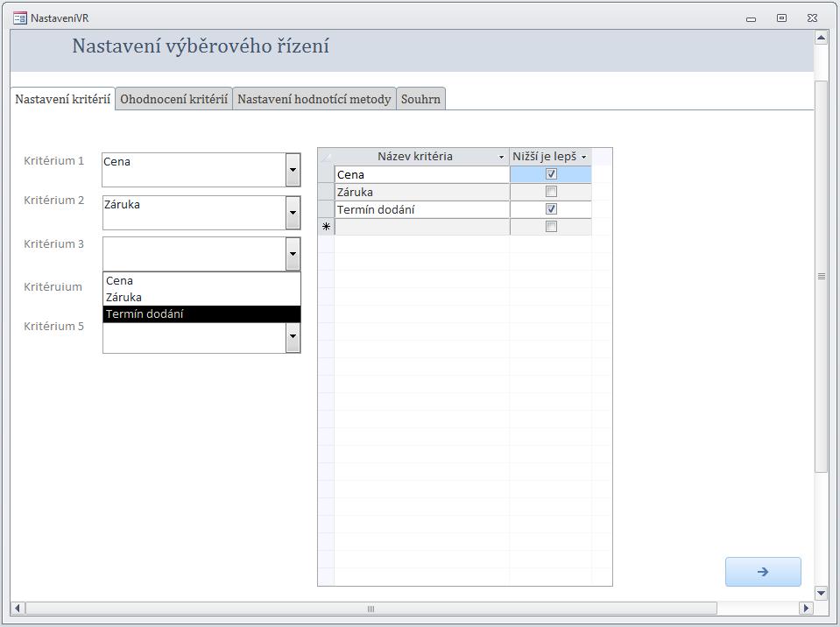Click the Termín dodání cell in the table
Image resolution: width=840 pixels, height=627 pixels.
point(421,209)
